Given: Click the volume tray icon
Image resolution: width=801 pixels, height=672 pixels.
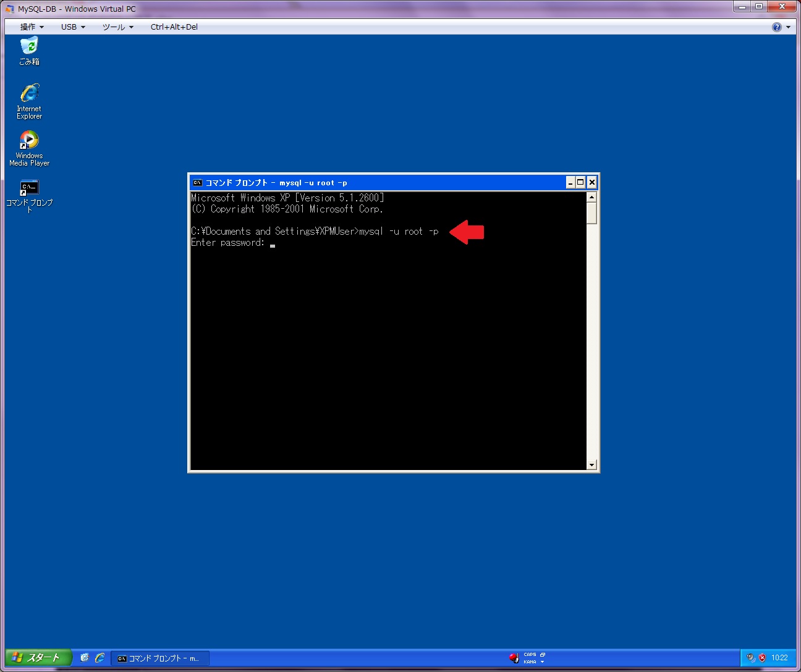Looking at the screenshot, I should click(x=751, y=658).
